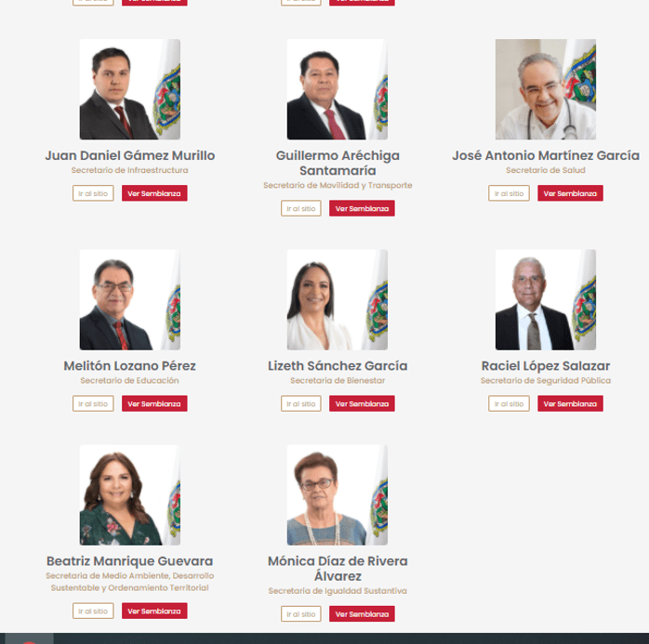Image resolution: width=649 pixels, height=644 pixels.
Task: Click Ir al sitio for Secretario de Educación
Action: (93, 403)
